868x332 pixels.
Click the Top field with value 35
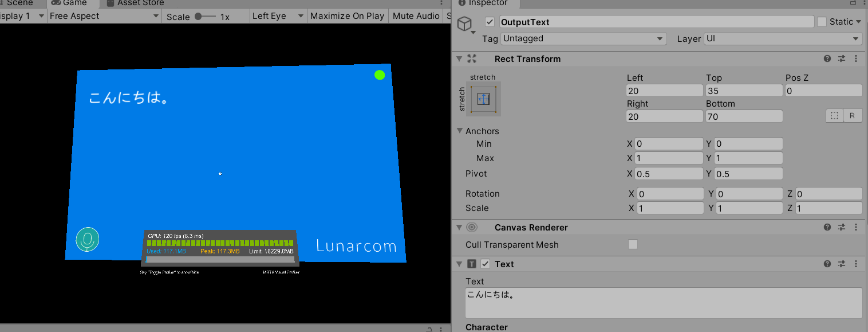[x=744, y=91]
